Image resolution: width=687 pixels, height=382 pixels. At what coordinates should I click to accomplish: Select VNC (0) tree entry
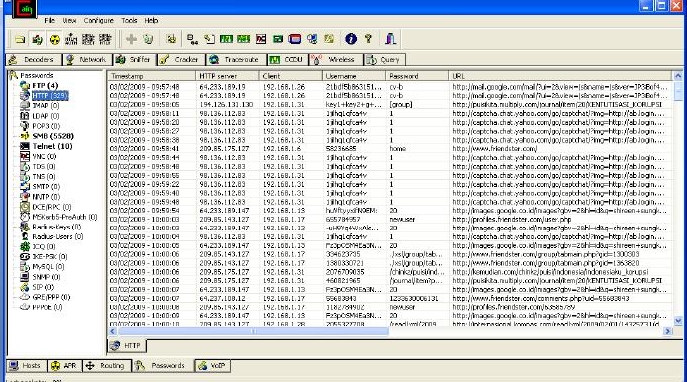(x=44, y=156)
